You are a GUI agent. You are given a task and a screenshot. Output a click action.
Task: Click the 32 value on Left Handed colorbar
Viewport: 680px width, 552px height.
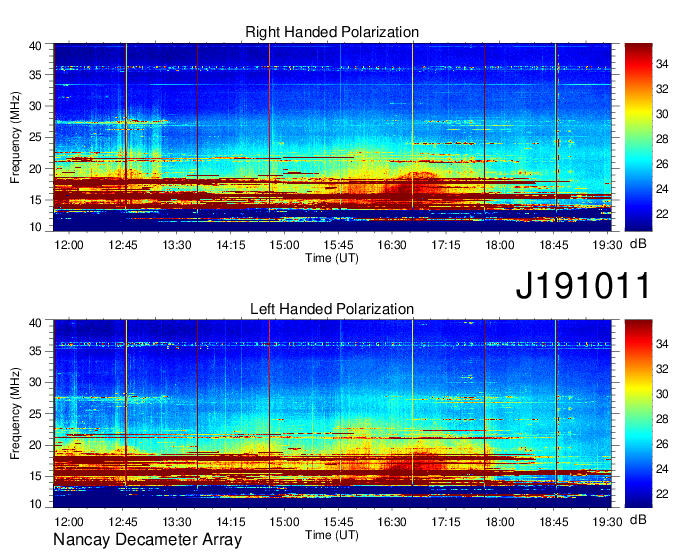coord(662,369)
